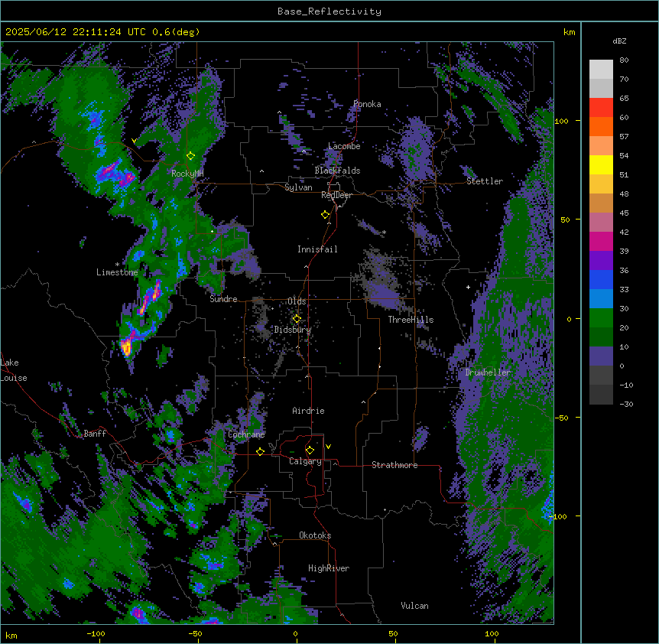The image size is (659, 644).
Task: Click the Ponoka city label
Action: pyautogui.click(x=367, y=104)
